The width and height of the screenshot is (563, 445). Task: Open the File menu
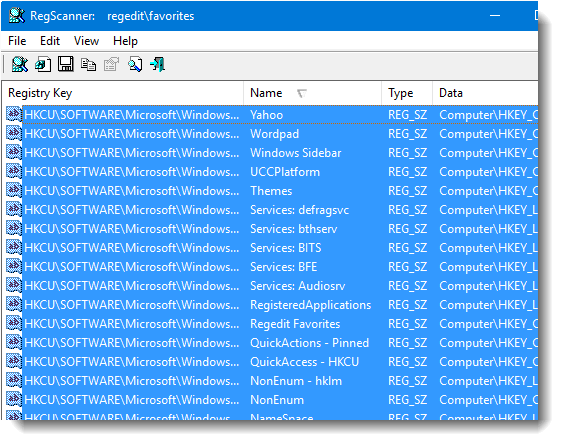[17, 41]
